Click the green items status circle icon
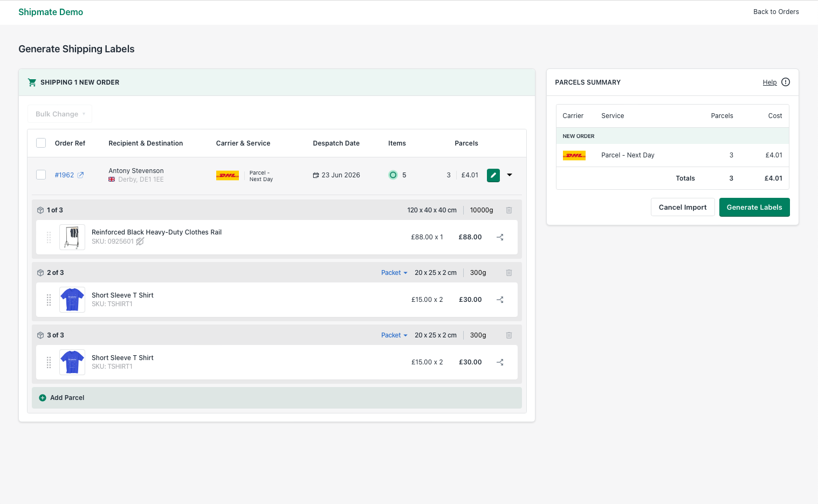Viewport: 818px width, 504px height. [x=393, y=175]
